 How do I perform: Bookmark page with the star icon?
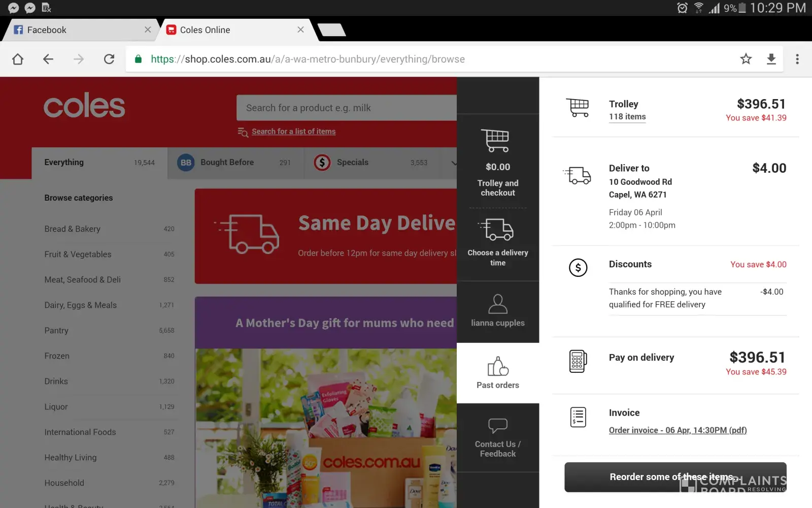(x=746, y=59)
